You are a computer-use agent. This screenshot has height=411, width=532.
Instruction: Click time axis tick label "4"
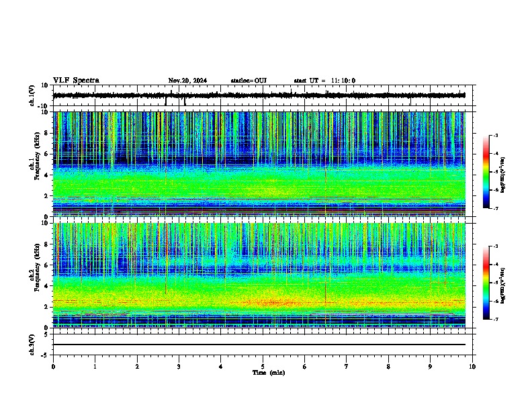tap(221, 367)
